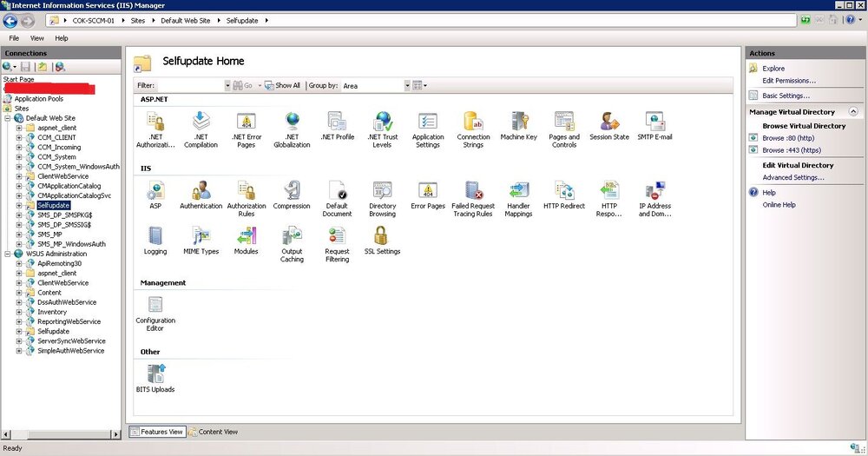
Task: Open Configuration Editor
Action: click(155, 313)
